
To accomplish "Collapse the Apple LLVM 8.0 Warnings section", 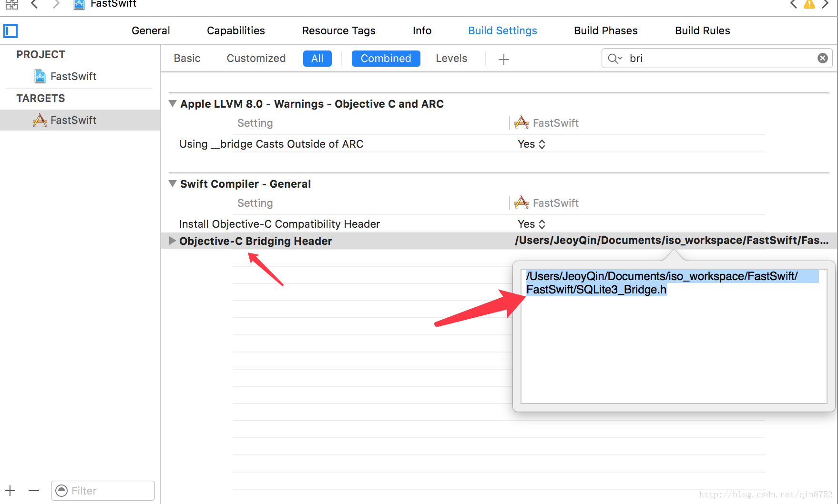I will tap(173, 103).
